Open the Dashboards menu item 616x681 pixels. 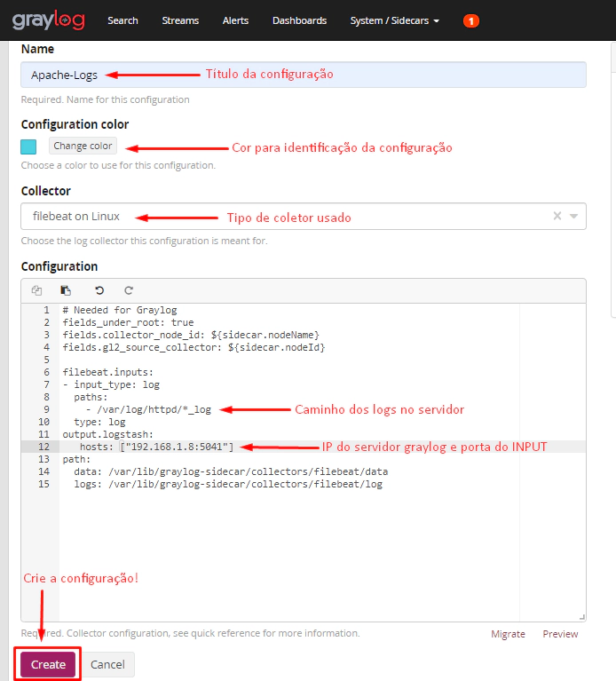point(299,20)
